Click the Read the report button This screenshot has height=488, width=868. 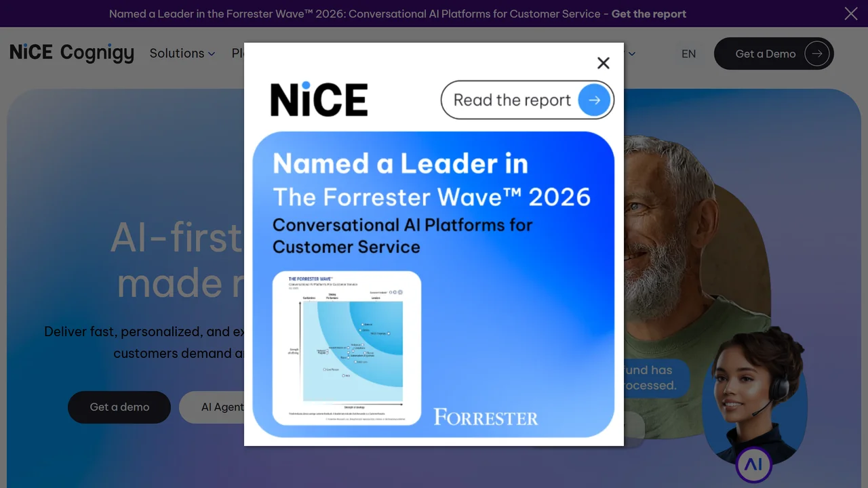528,100
